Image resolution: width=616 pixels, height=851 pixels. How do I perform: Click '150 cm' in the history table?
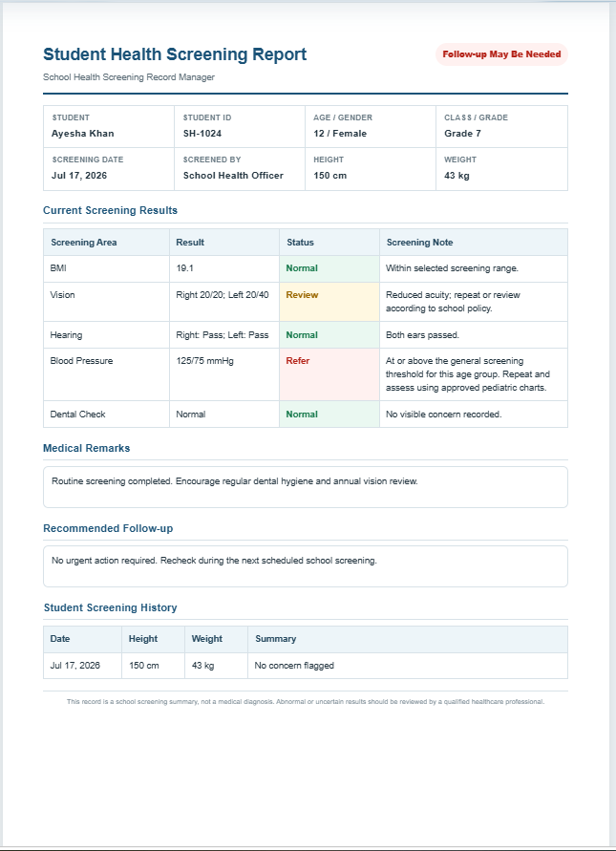(x=144, y=666)
